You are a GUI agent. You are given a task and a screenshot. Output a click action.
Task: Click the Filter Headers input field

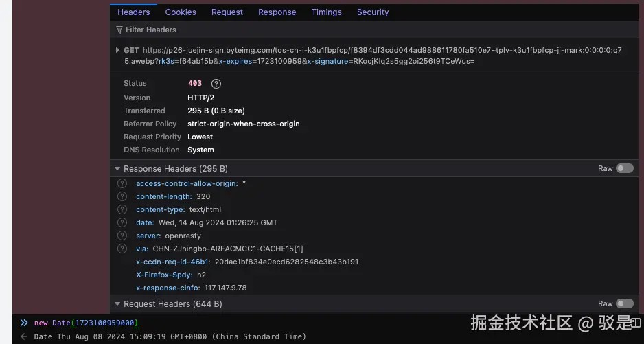(275, 30)
